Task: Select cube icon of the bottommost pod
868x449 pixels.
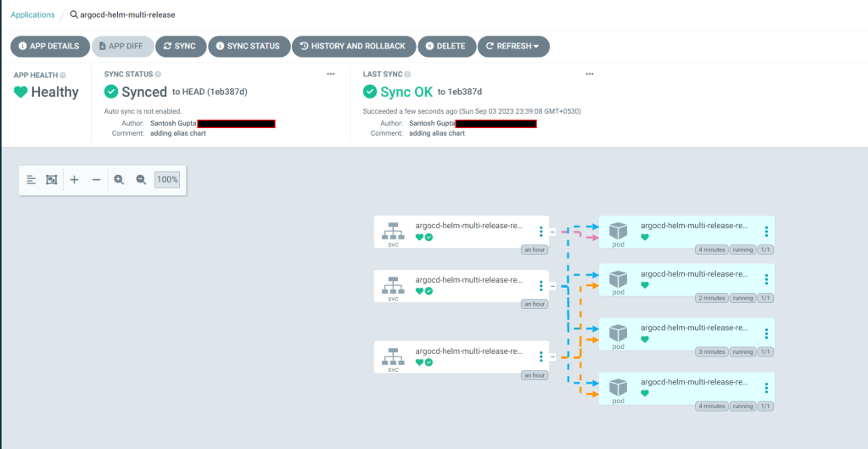Action: click(x=619, y=387)
